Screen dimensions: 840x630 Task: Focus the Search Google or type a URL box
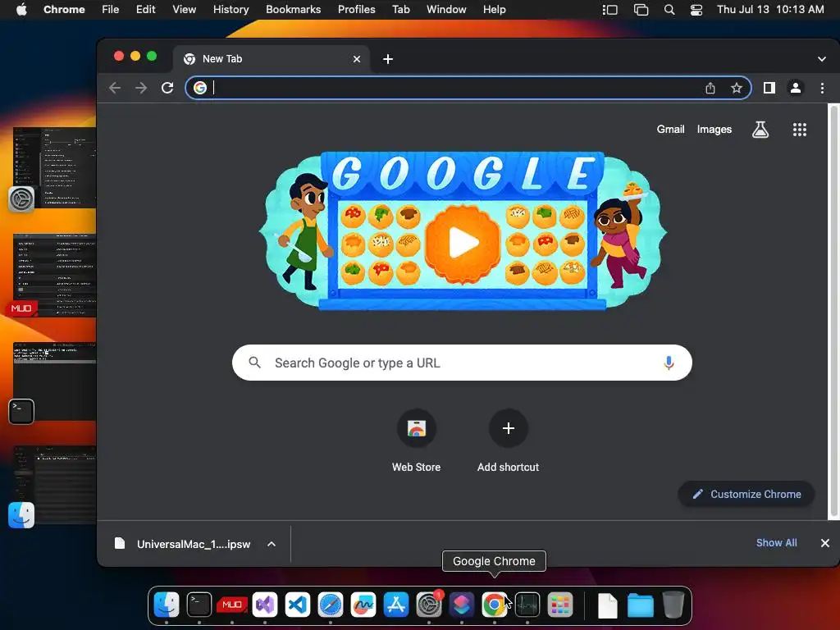(462, 363)
